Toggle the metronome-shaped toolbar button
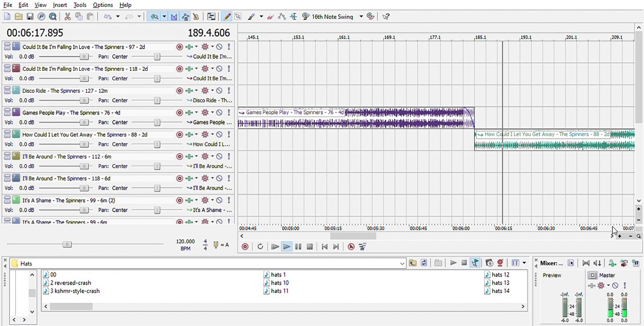Image resolution: width=644 pixels, height=326 pixels. (196, 17)
